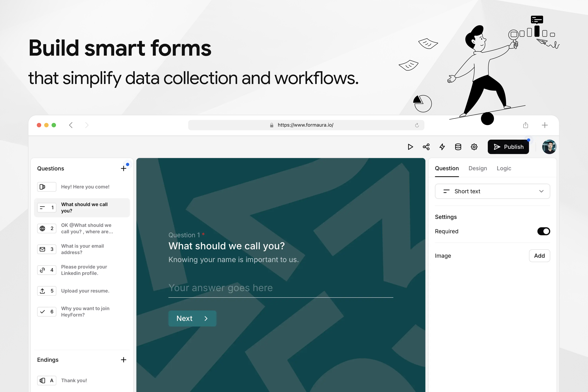Screen dimensions: 588x392
Task: Open form settings with the gear icon
Action: point(474,147)
